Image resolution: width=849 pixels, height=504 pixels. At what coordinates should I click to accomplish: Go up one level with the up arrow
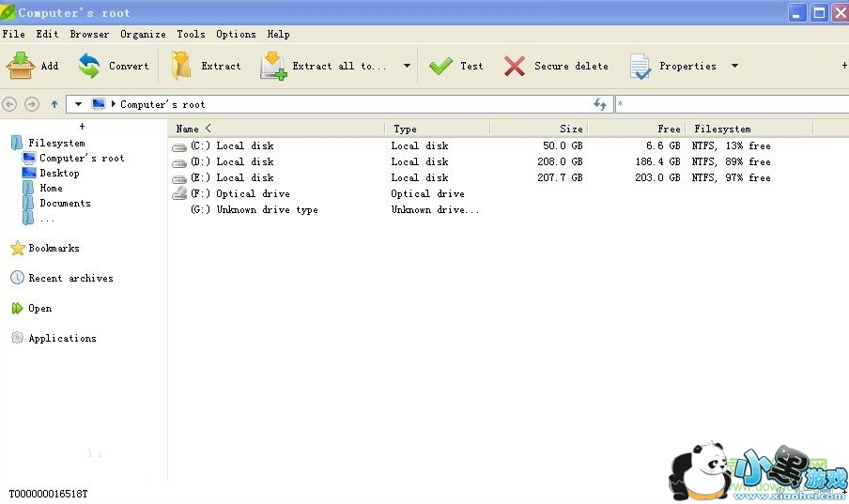(x=54, y=104)
